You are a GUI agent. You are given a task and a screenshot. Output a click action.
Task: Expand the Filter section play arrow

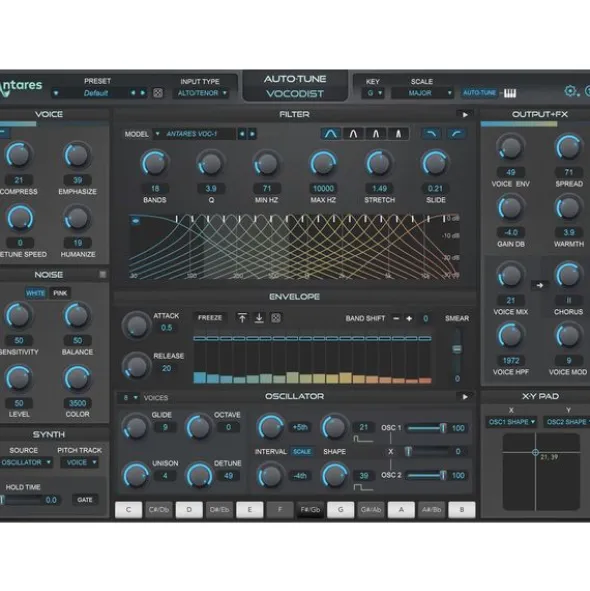click(x=465, y=115)
